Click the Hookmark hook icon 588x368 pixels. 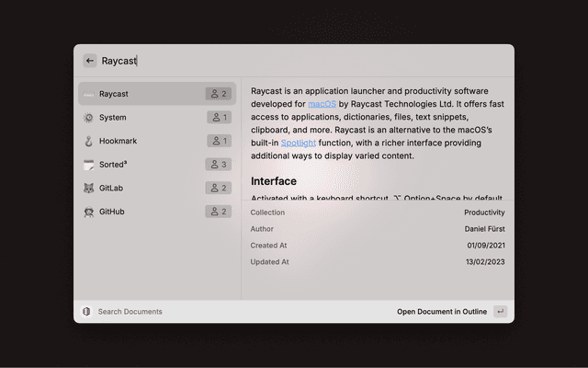88,141
